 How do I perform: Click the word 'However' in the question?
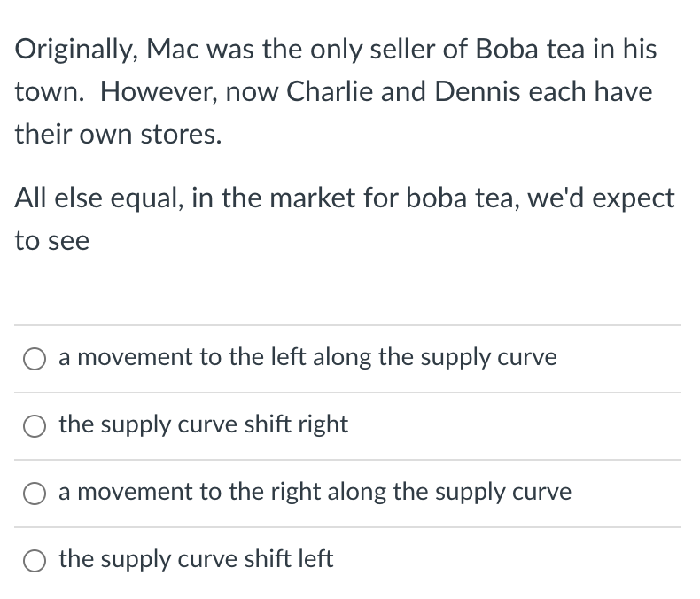click(x=159, y=93)
